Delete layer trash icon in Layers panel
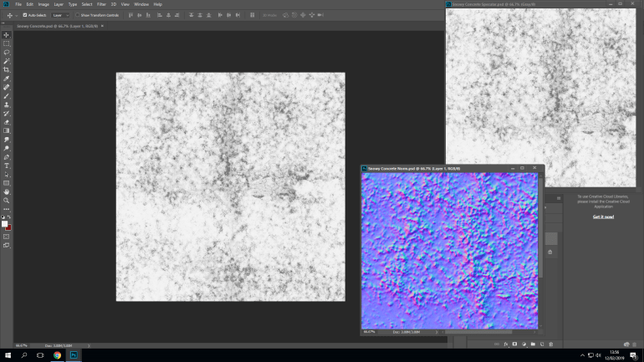This screenshot has width=644, height=362. (551, 344)
